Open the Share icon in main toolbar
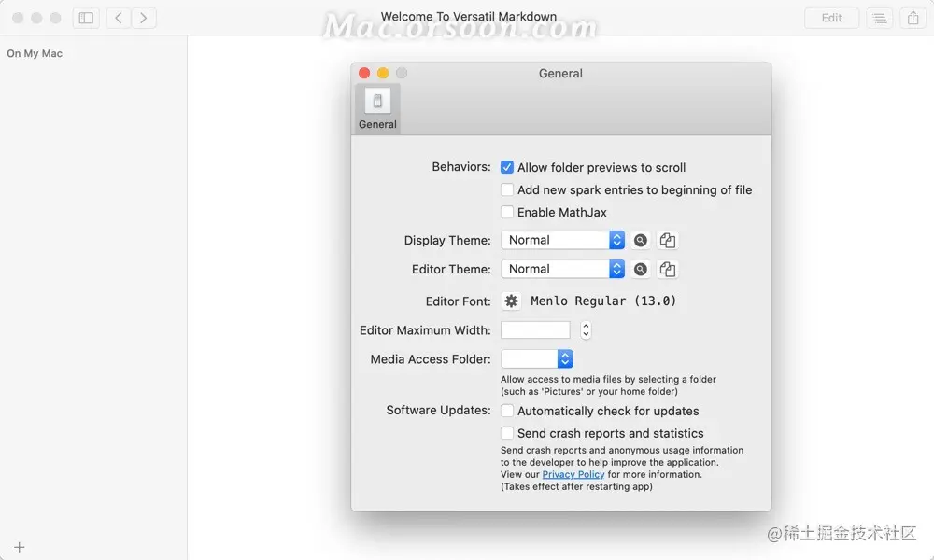The width and height of the screenshot is (934, 560). [x=913, y=18]
